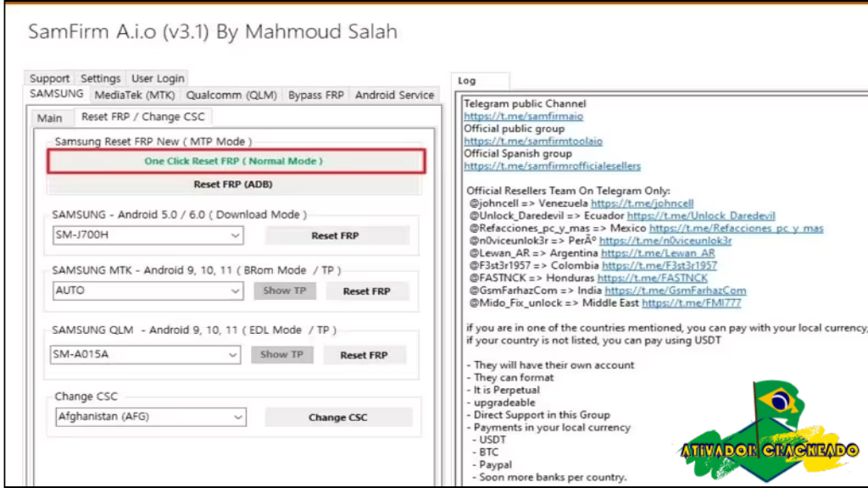Open the User Login menu
868x488 pixels.
158,78
